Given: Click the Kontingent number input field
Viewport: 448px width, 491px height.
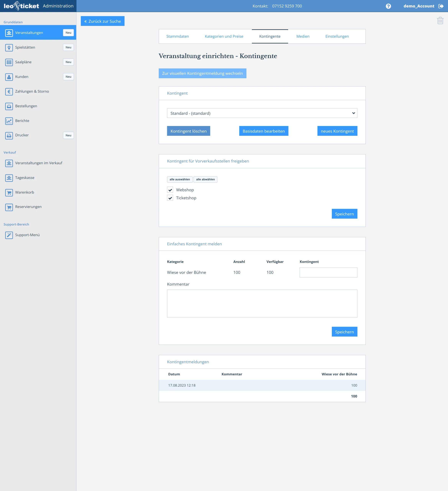Looking at the screenshot, I should 328,272.
